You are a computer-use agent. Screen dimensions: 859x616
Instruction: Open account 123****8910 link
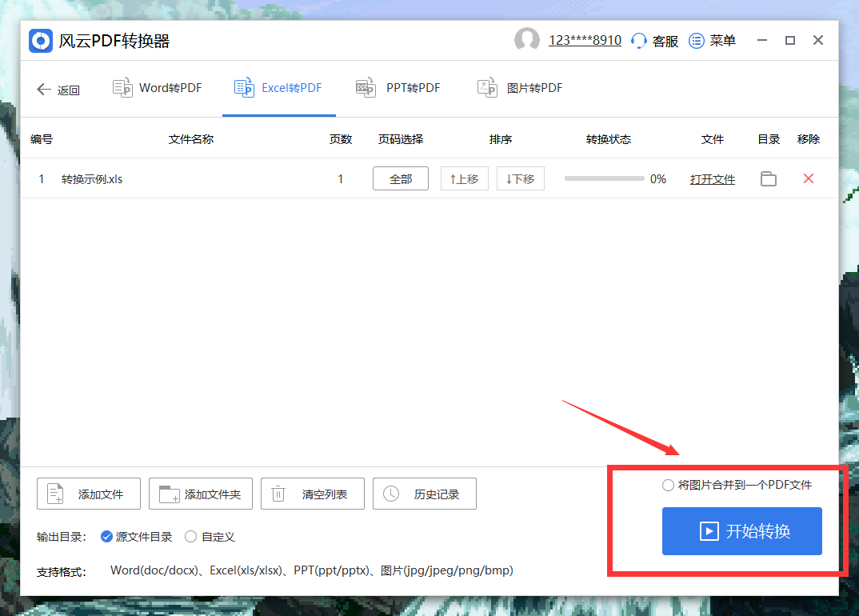click(x=585, y=41)
